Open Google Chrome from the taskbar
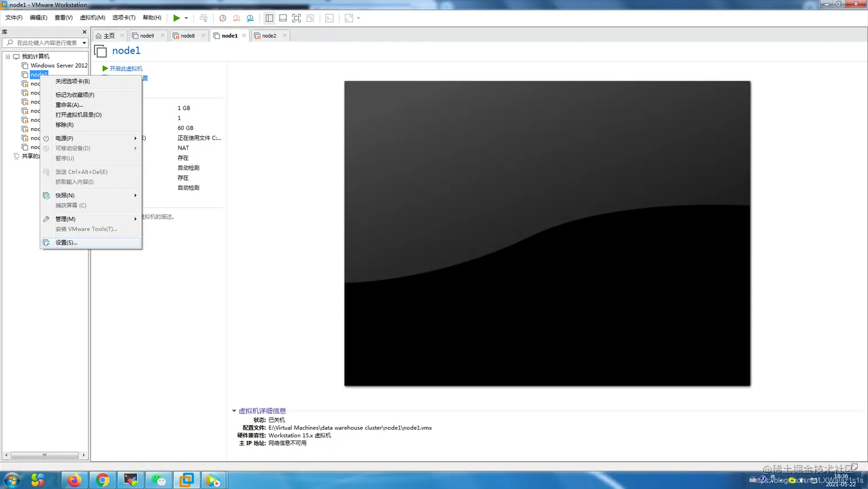The image size is (868, 489). point(103,480)
